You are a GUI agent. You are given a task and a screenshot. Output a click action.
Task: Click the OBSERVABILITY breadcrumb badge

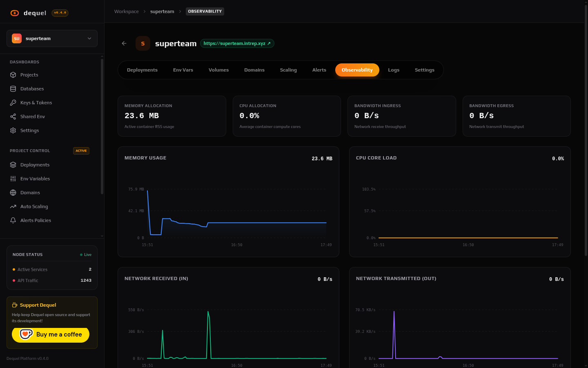coord(205,11)
